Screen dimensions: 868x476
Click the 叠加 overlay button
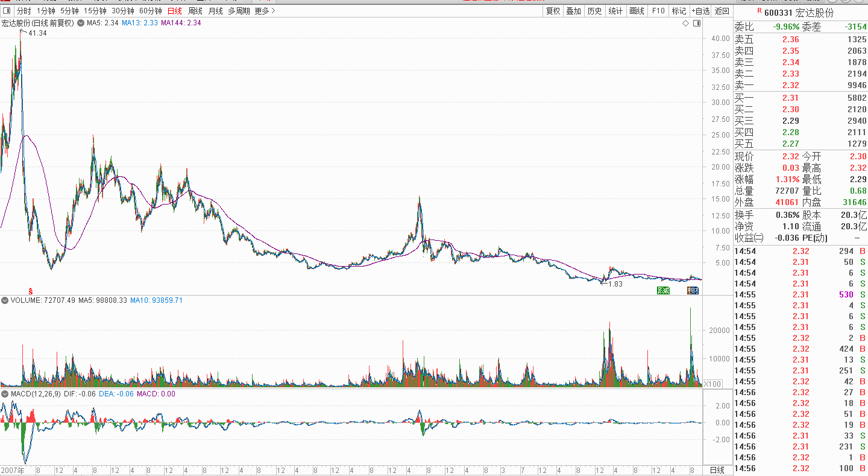tap(573, 11)
